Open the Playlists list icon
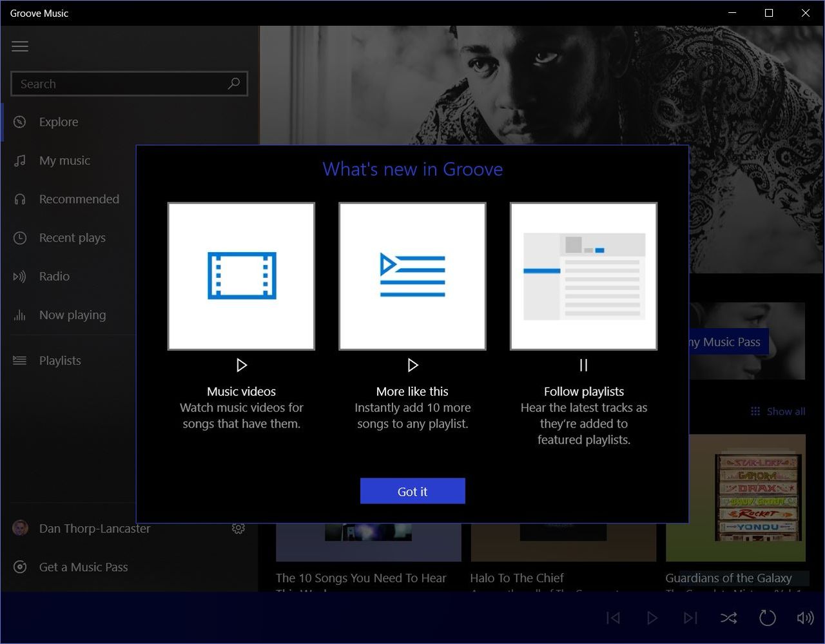 pos(20,360)
